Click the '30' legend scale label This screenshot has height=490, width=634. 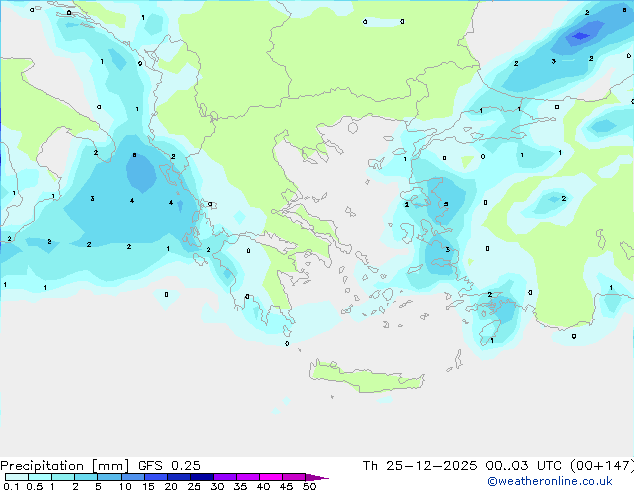(217, 486)
